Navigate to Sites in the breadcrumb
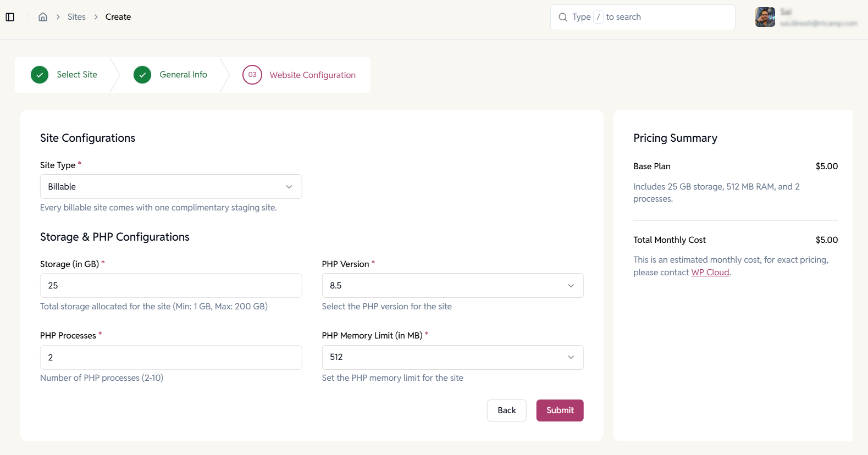The height and width of the screenshot is (455, 868). click(76, 17)
